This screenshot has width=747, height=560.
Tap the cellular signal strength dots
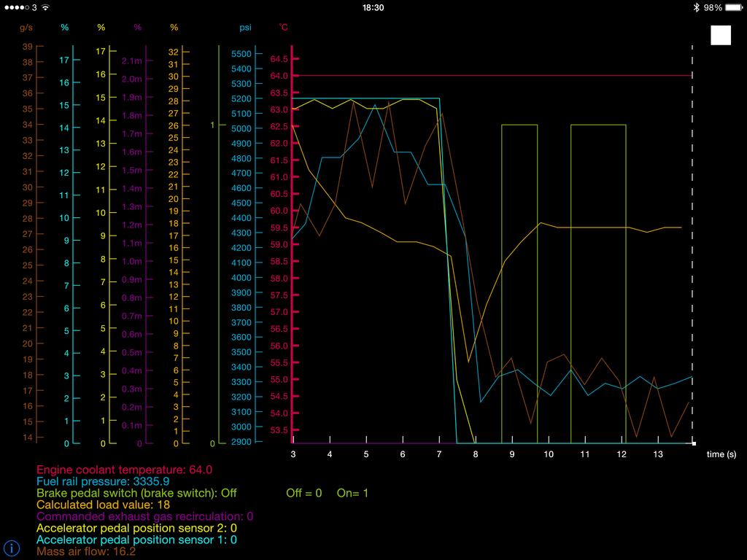16,8
